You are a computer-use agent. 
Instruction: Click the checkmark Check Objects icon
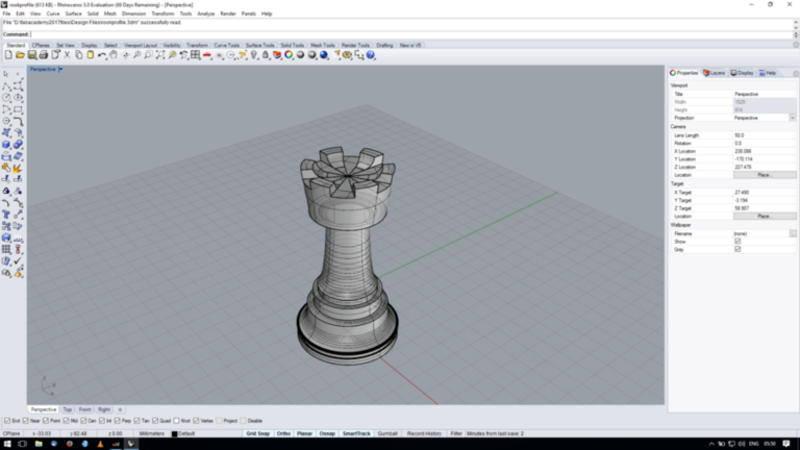pyautogui.click(x=18, y=261)
